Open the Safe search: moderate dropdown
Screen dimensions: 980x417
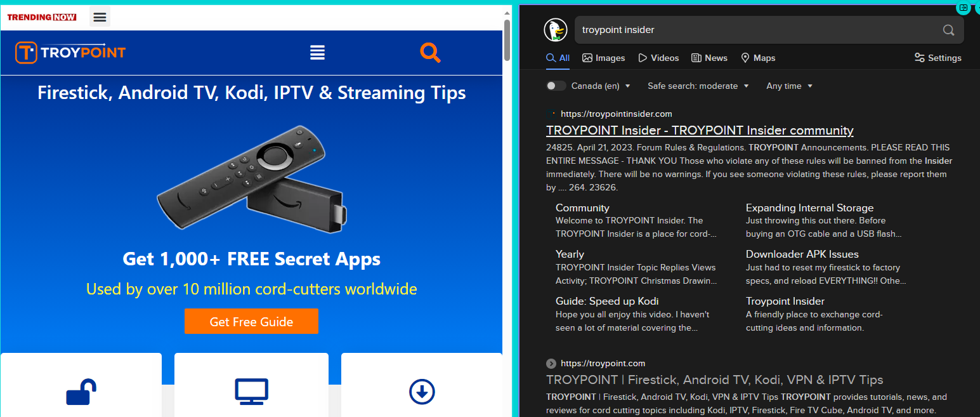(x=698, y=86)
